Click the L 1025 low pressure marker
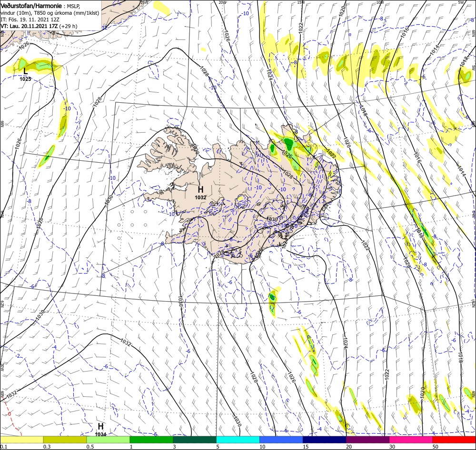 point(26,75)
